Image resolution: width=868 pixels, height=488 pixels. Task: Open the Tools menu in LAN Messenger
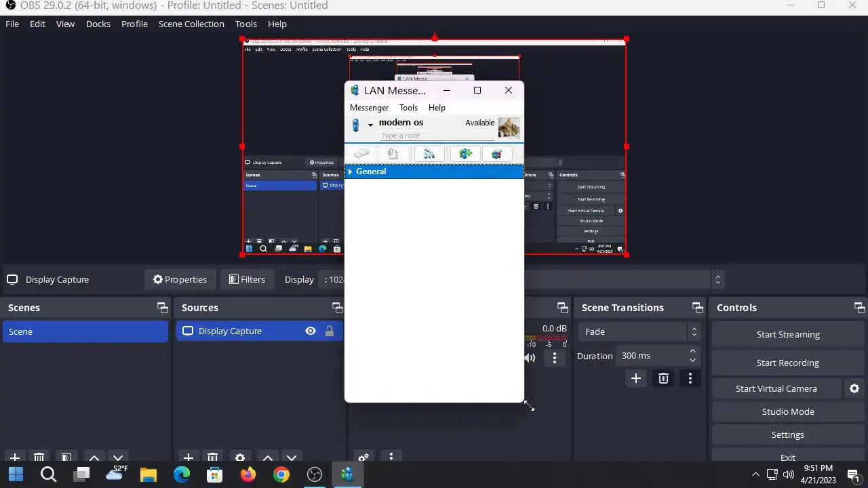point(408,108)
